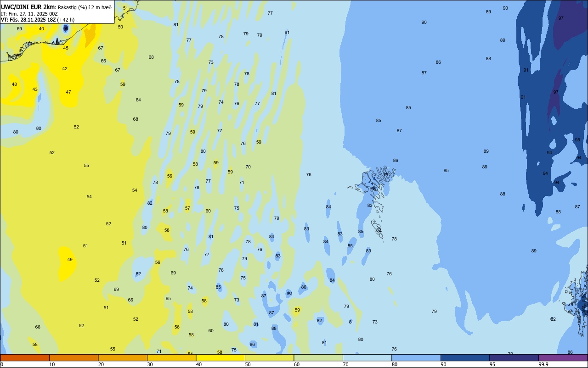Select the purple above-99.9 legend swatch
Viewport: 588px width, 368px height.
pyautogui.click(x=563, y=357)
